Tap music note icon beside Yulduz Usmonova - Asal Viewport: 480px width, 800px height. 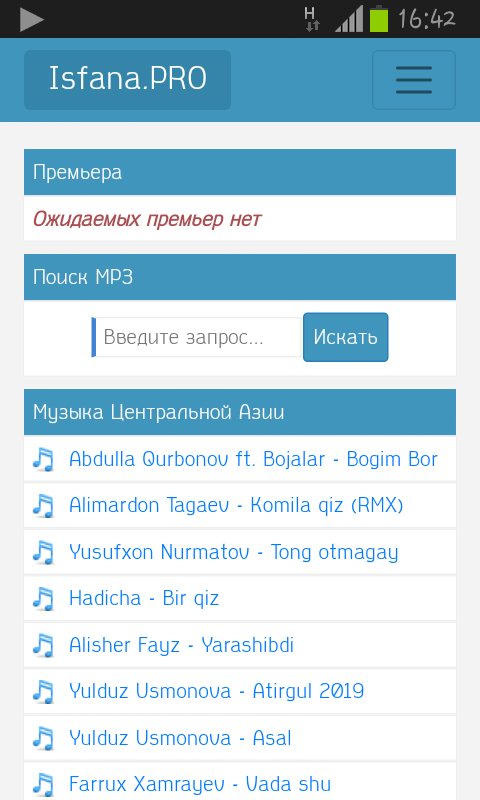pos(43,738)
